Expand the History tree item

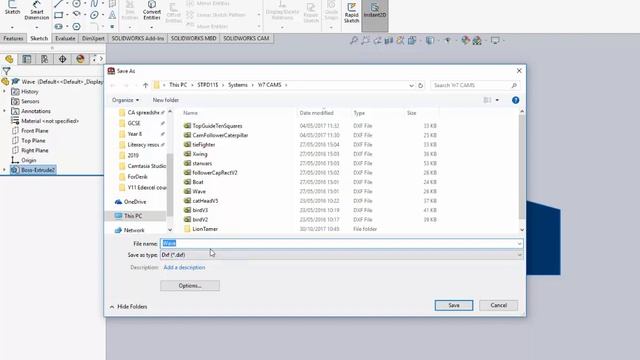tap(4, 91)
